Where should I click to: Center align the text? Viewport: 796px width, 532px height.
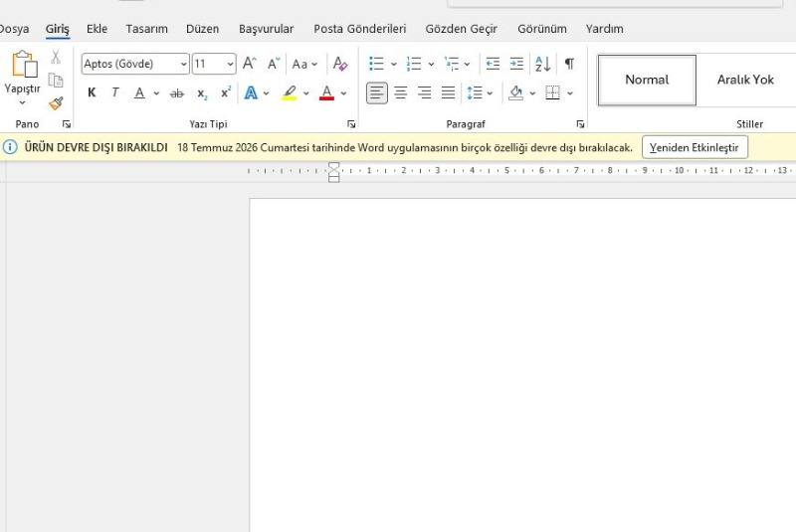point(401,92)
